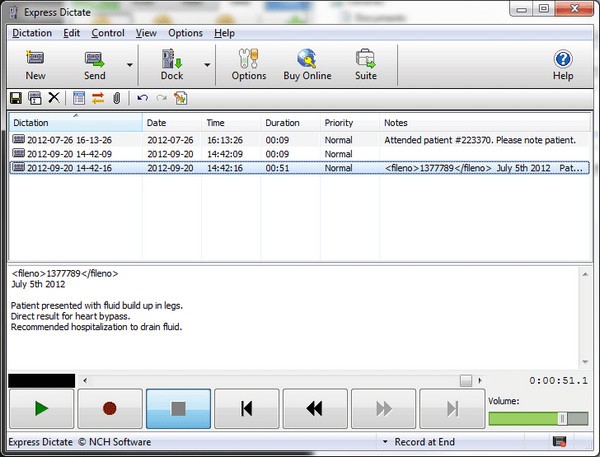The height and width of the screenshot is (457, 600).
Task: Click the Express Dictate title bar app icon
Action: point(14,12)
